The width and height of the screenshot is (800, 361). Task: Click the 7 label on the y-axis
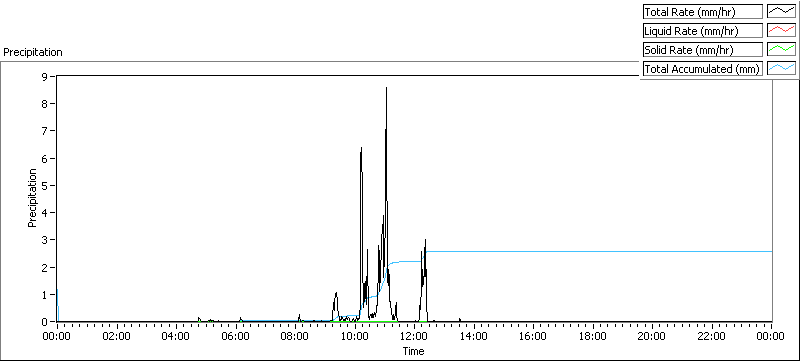coord(45,131)
